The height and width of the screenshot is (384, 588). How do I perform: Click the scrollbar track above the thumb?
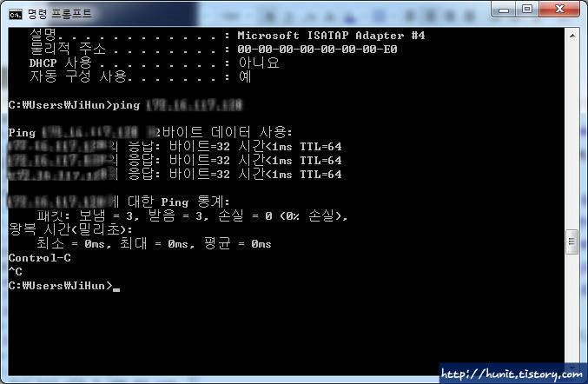(571, 136)
